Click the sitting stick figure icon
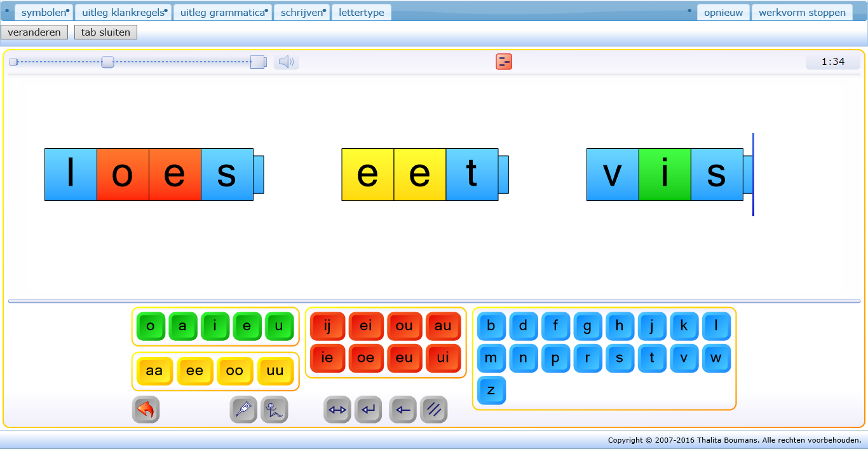This screenshot has width=868, height=449. click(x=275, y=410)
